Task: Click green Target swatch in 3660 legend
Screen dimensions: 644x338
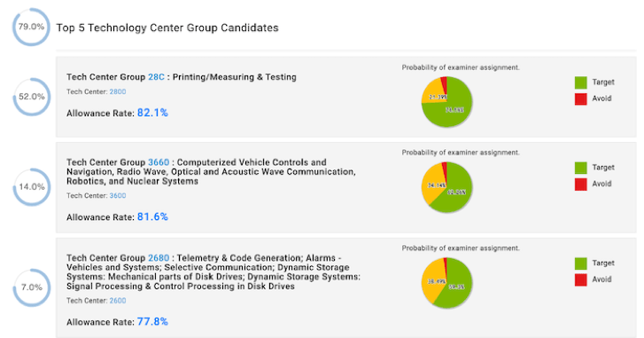Action: tap(581, 168)
